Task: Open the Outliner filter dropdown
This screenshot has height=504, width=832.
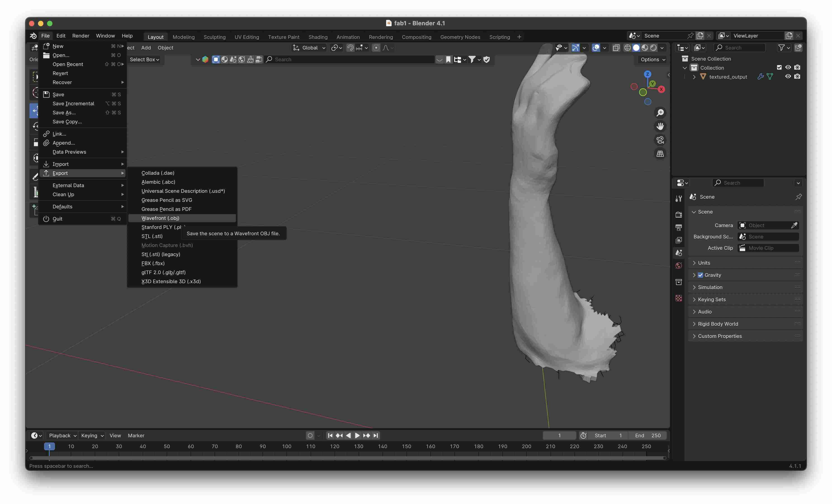Action: (x=784, y=48)
